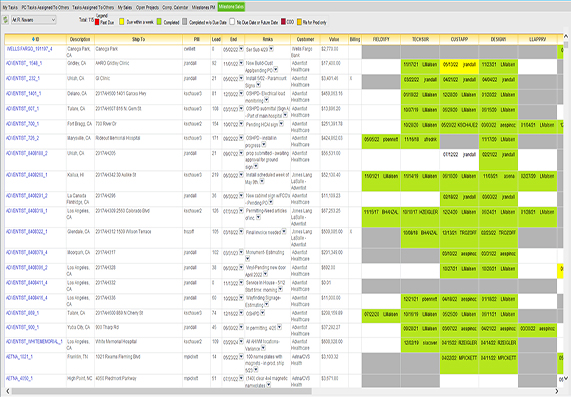Click the No Due Date or Future Date box

232,22
